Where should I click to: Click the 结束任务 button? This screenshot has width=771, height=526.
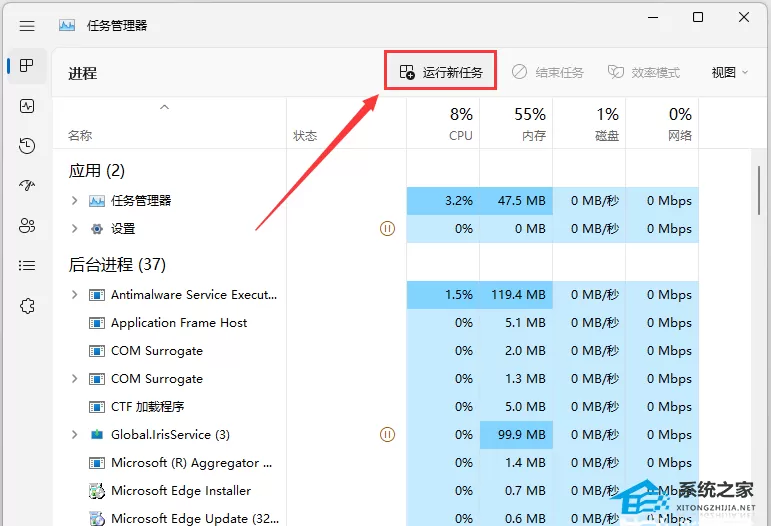click(x=548, y=72)
